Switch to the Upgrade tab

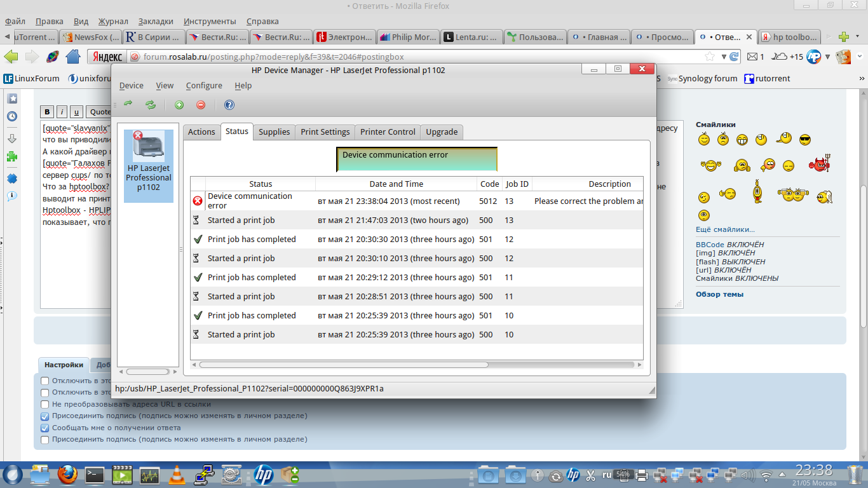[442, 132]
